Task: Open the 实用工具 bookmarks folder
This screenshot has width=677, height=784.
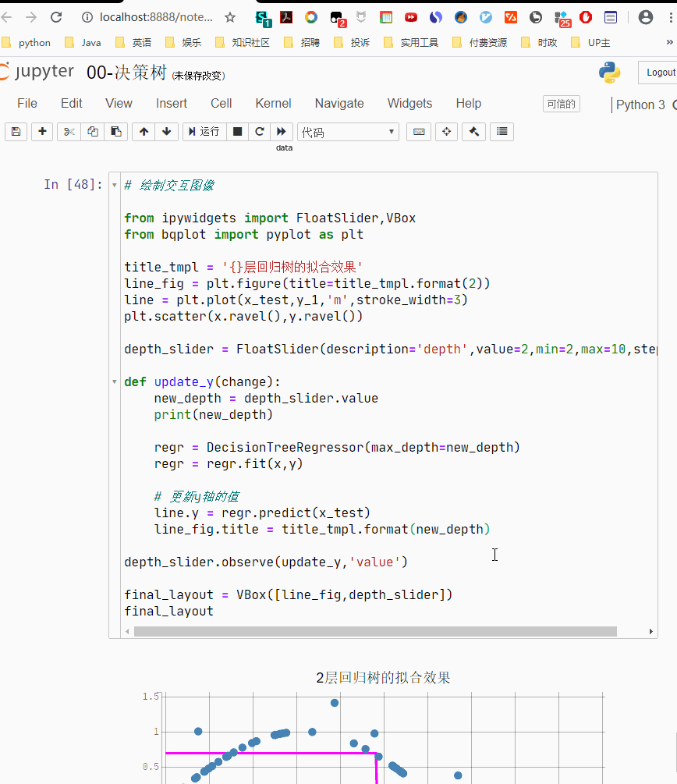Action: (x=411, y=42)
